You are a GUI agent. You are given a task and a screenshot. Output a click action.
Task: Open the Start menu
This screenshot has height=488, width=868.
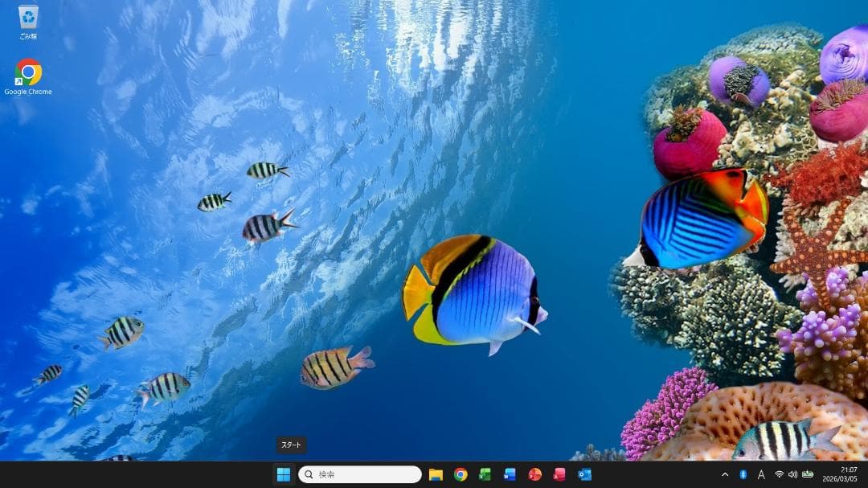285,474
